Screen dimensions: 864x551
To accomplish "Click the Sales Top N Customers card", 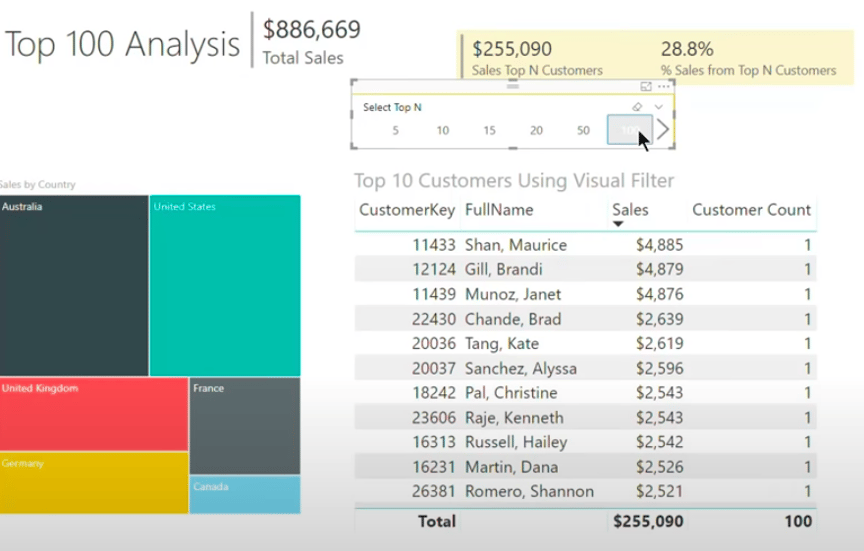I will click(x=537, y=58).
